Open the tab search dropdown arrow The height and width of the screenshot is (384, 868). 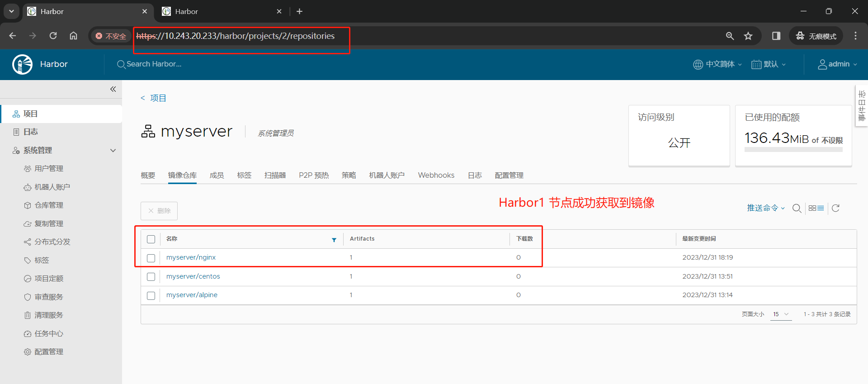click(x=11, y=11)
